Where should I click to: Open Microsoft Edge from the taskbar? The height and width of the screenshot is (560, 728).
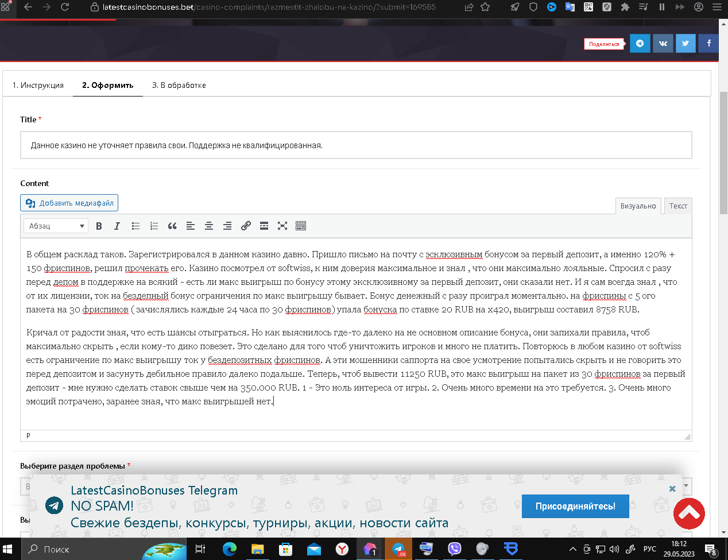229,549
